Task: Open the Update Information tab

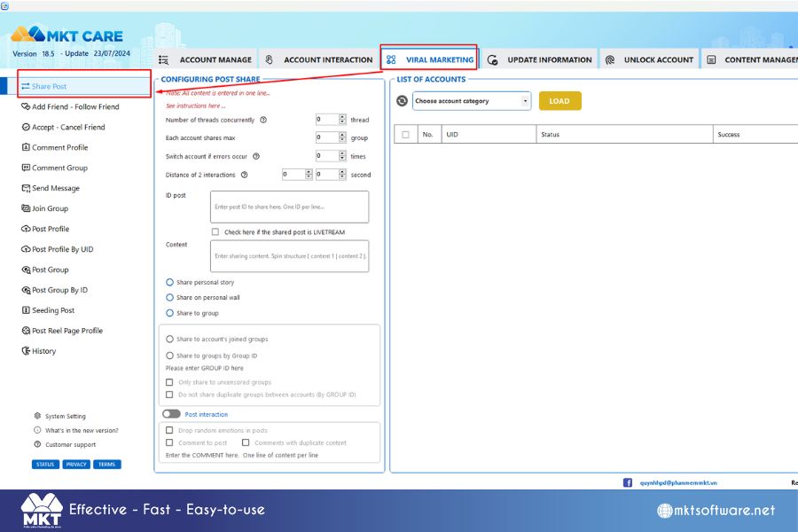Action: tap(539, 59)
